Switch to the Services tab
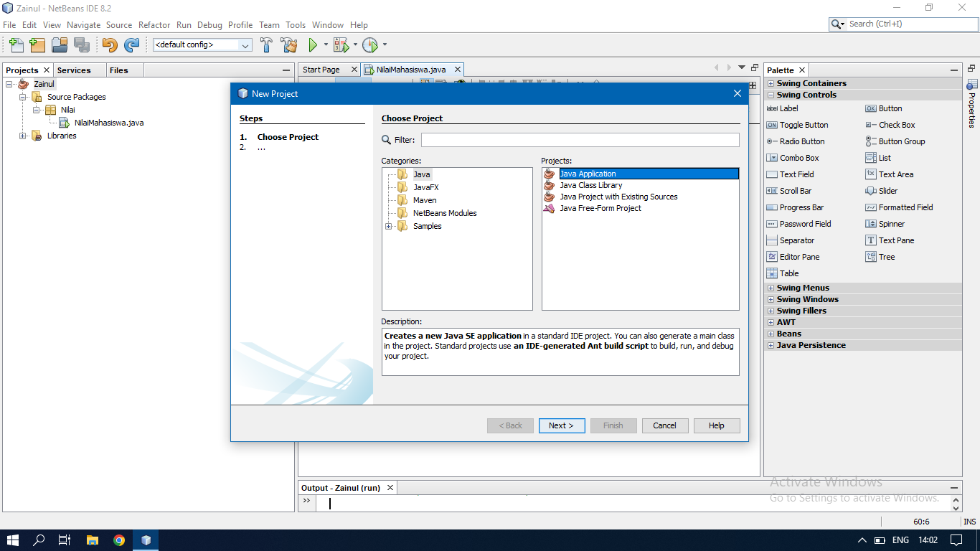 pyautogui.click(x=74, y=70)
